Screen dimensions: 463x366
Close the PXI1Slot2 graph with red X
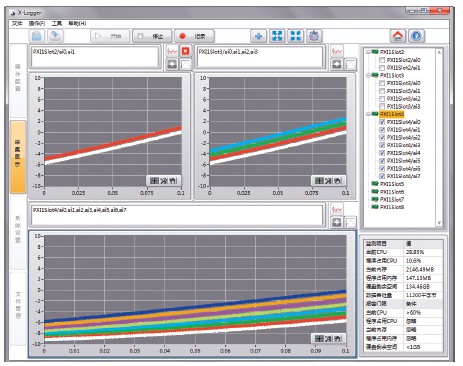tap(186, 51)
